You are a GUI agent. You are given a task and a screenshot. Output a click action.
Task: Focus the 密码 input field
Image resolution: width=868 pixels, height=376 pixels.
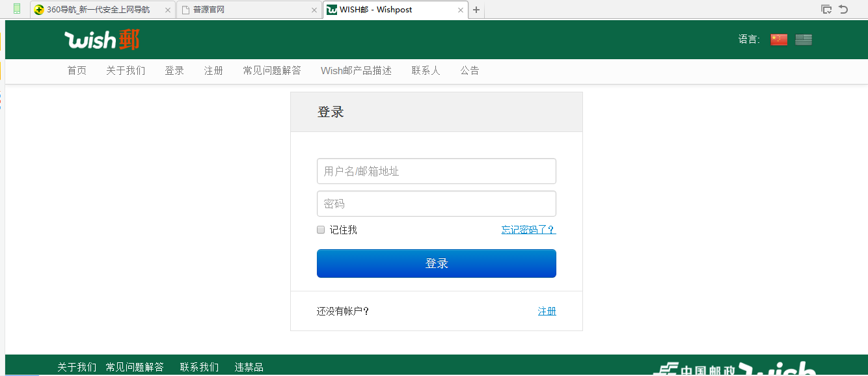(x=436, y=204)
